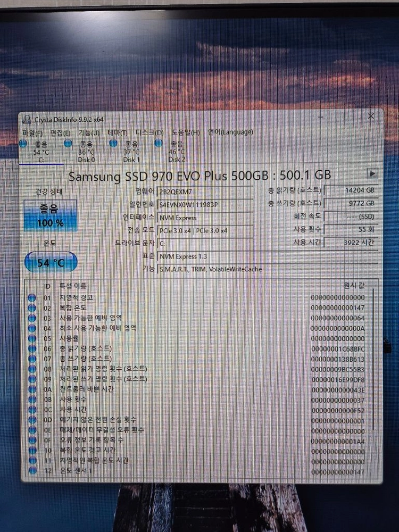Select SMART row 0F 오류 정보 기록 항목 수
The image size is (399, 532).
198,440
